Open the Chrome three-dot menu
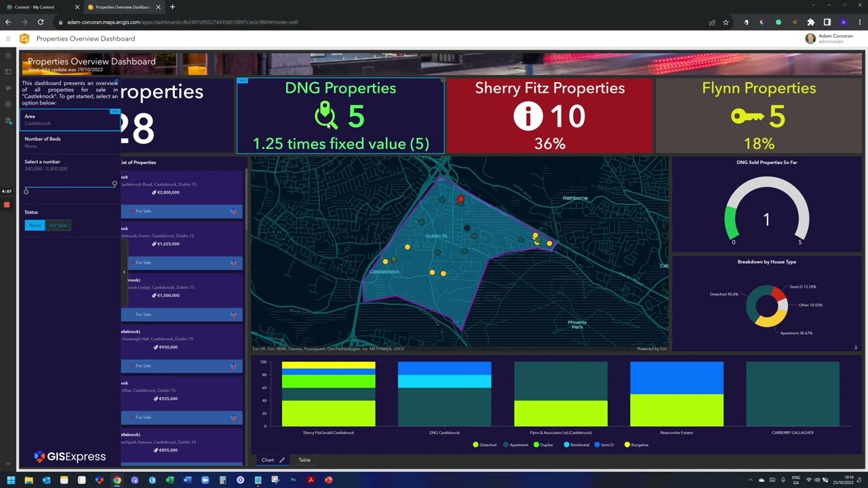Viewport: 868px width, 488px height. (x=860, y=22)
